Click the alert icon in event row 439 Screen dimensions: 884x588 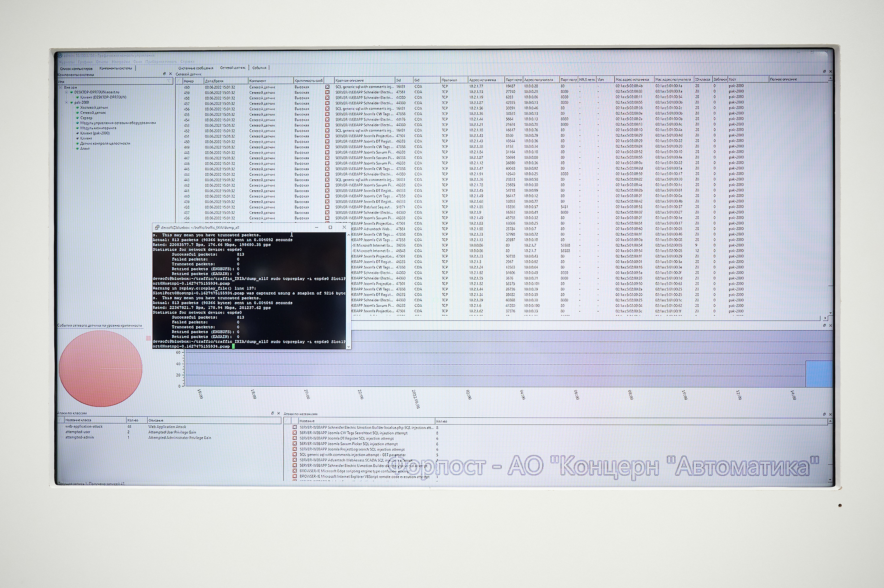(327, 202)
